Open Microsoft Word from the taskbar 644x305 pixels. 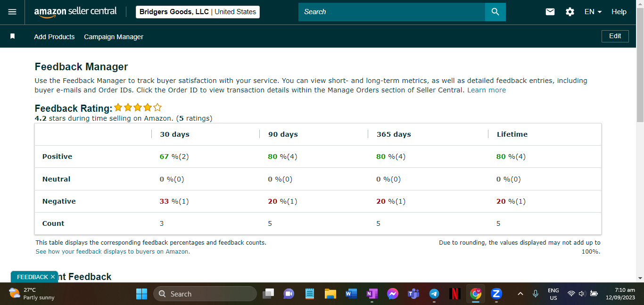pyautogui.click(x=351, y=294)
